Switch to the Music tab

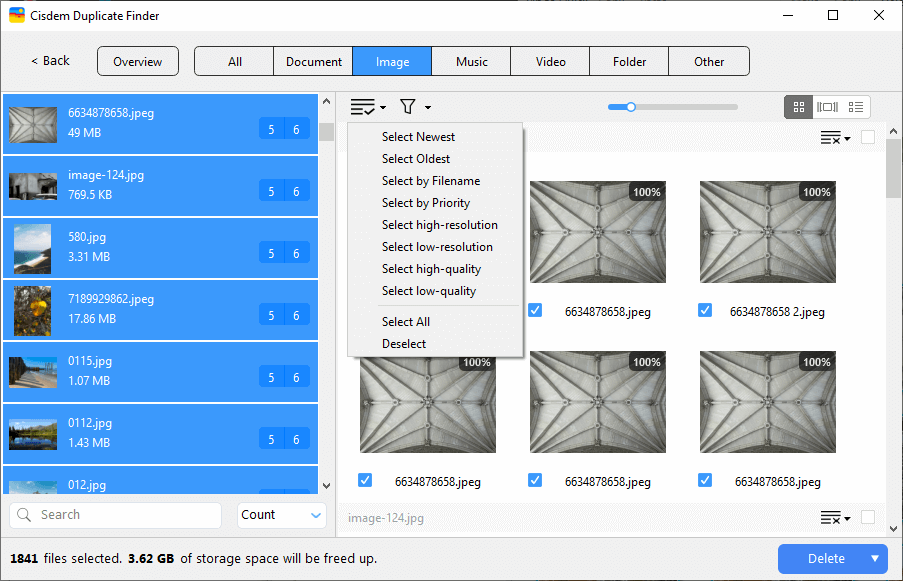[x=470, y=60]
